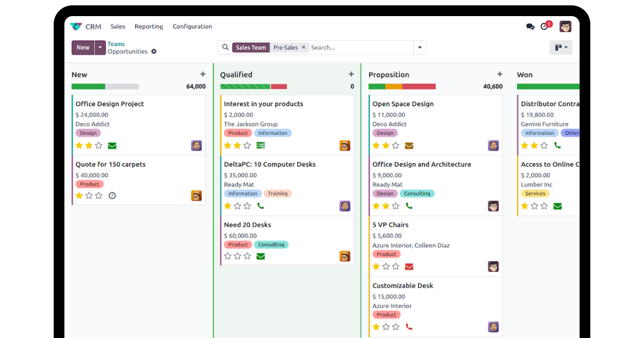Set third star on Interest in your products

pos(247,145)
